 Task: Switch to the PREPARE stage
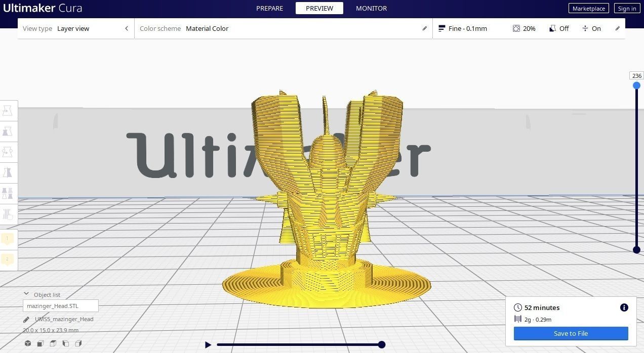click(x=269, y=8)
